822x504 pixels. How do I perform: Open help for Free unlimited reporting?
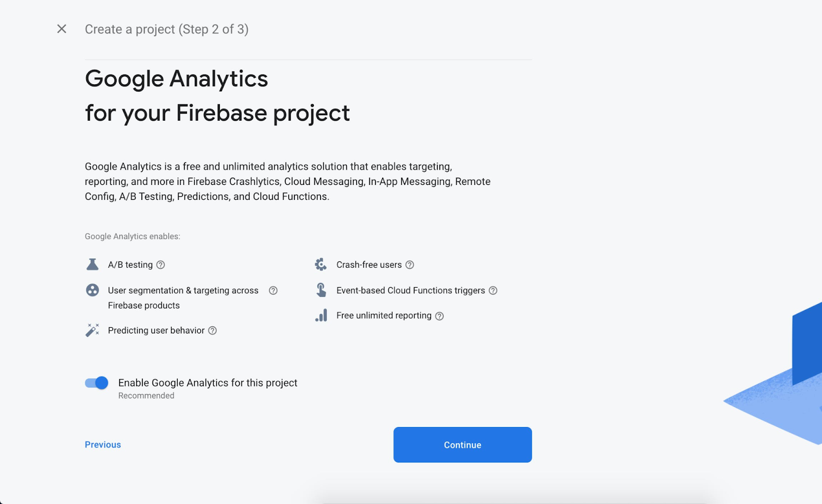[440, 316]
